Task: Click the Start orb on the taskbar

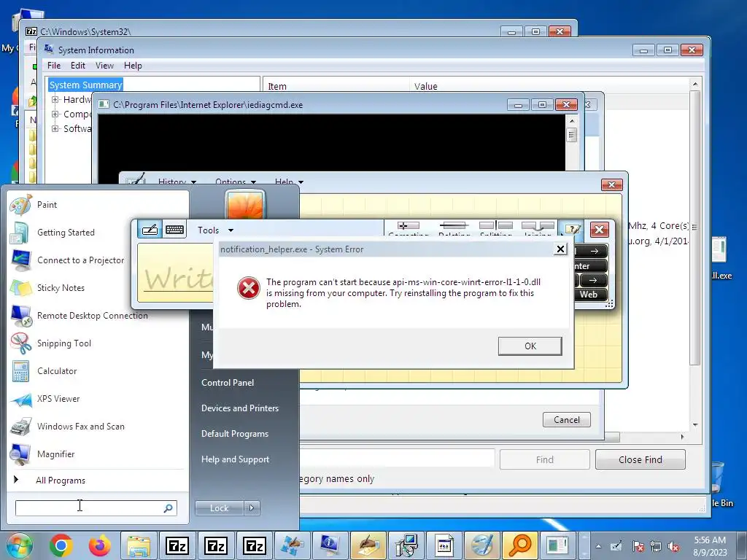Action: (19, 545)
